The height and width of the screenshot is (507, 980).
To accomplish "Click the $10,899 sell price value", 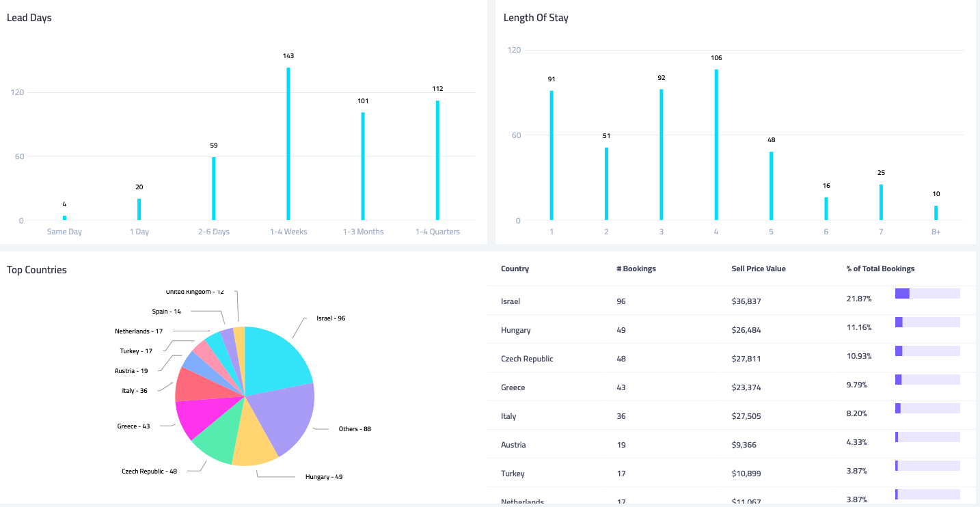I will pyautogui.click(x=746, y=474).
